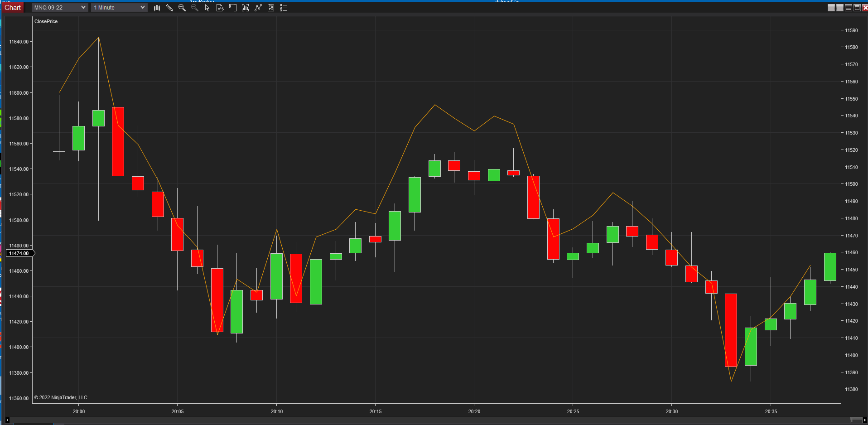Maximize the chart window
The image size is (868, 425).
(x=857, y=8)
